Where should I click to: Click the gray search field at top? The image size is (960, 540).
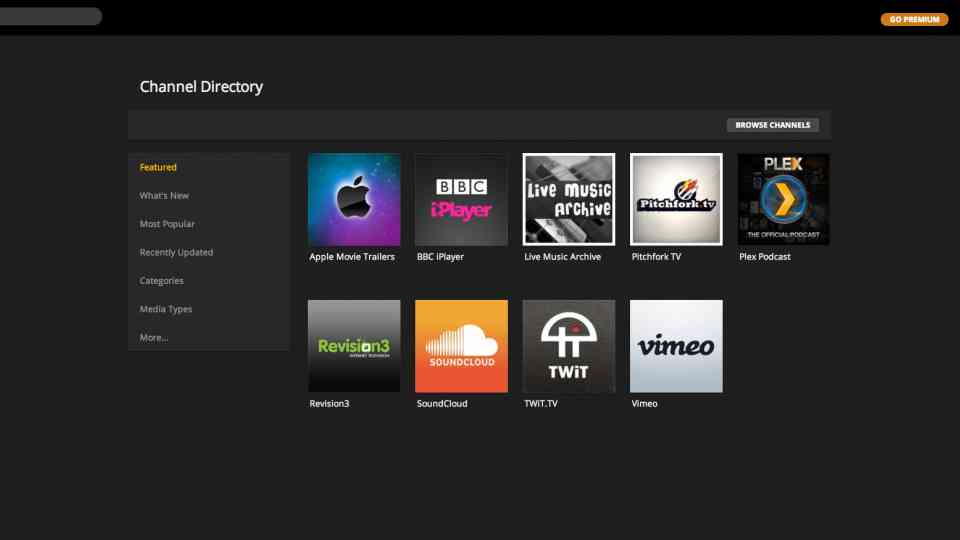51,17
